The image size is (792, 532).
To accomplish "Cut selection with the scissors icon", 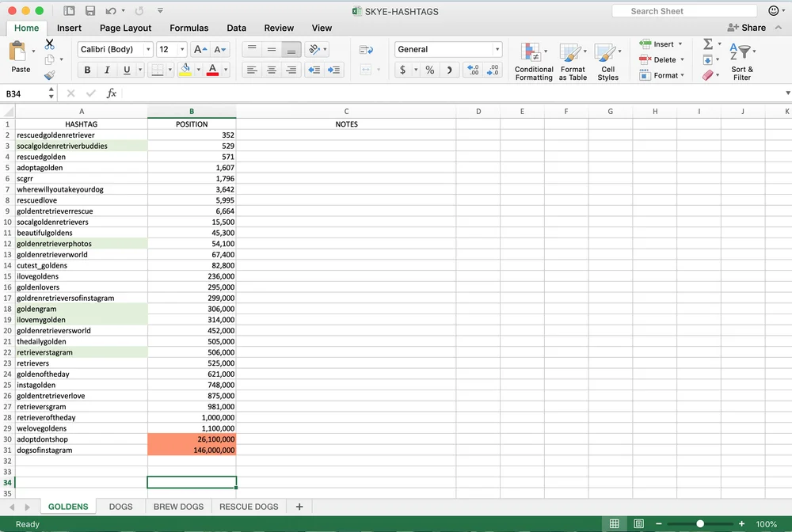I will 49,44.
